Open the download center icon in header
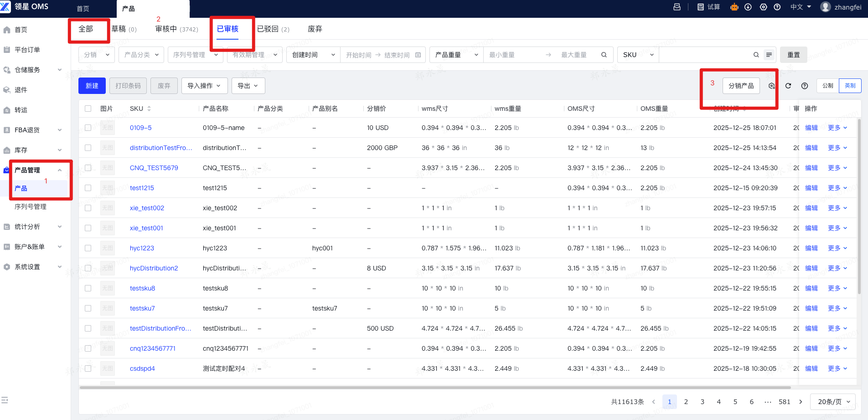Image resolution: width=868 pixels, height=420 pixels. pos(748,7)
